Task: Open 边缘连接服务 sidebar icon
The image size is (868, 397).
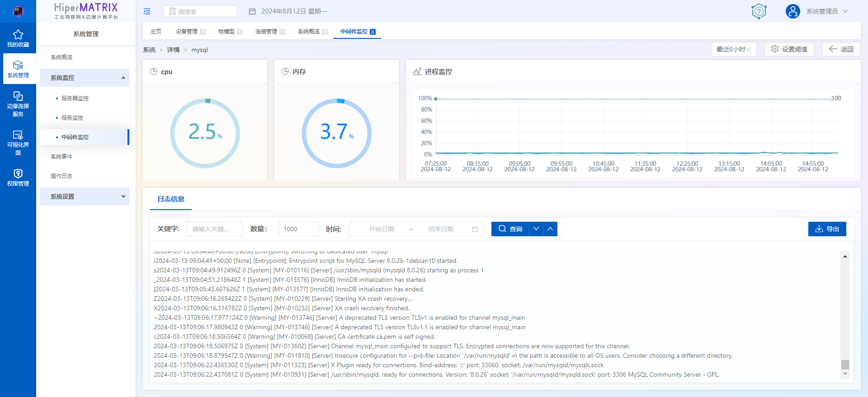Action: point(18,96)
